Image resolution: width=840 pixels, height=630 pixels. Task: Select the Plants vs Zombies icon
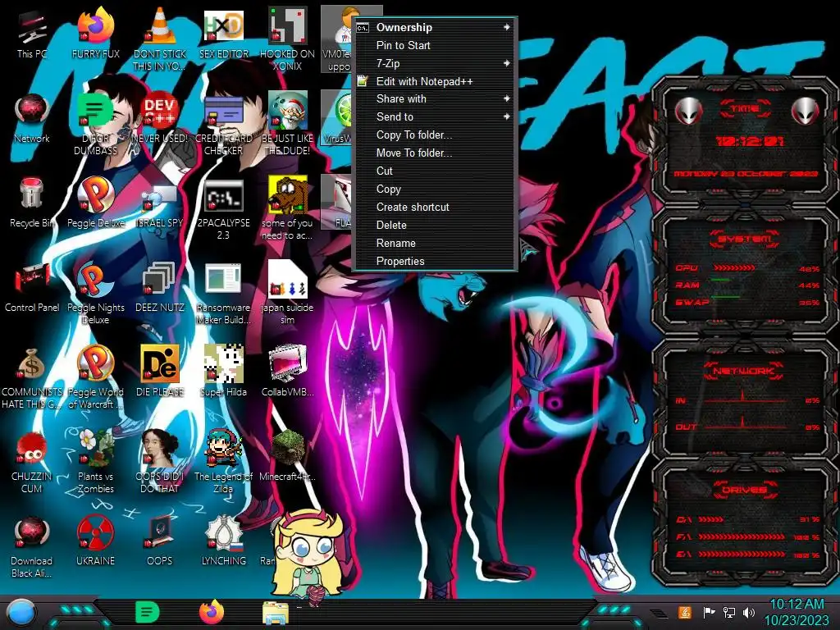(96, 463)
